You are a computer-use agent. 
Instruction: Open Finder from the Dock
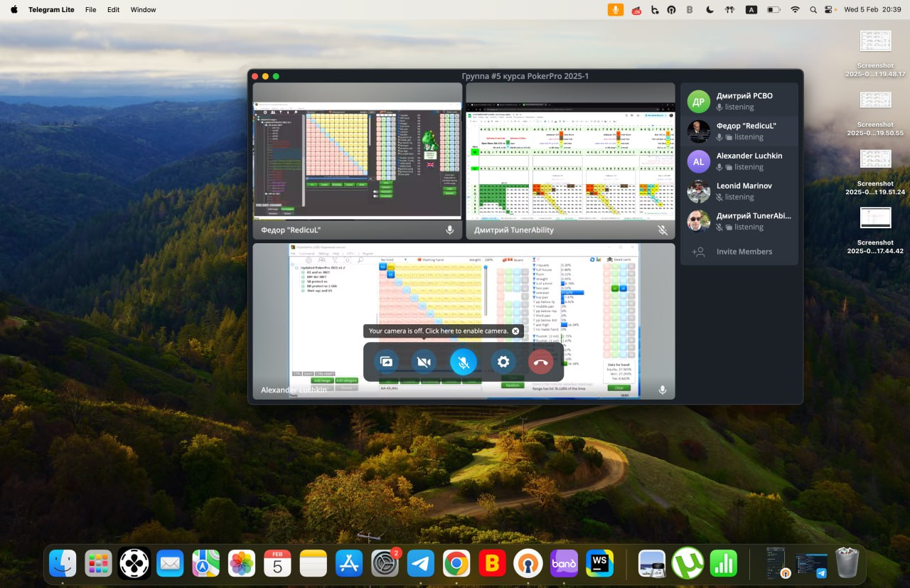click(63, 564)
